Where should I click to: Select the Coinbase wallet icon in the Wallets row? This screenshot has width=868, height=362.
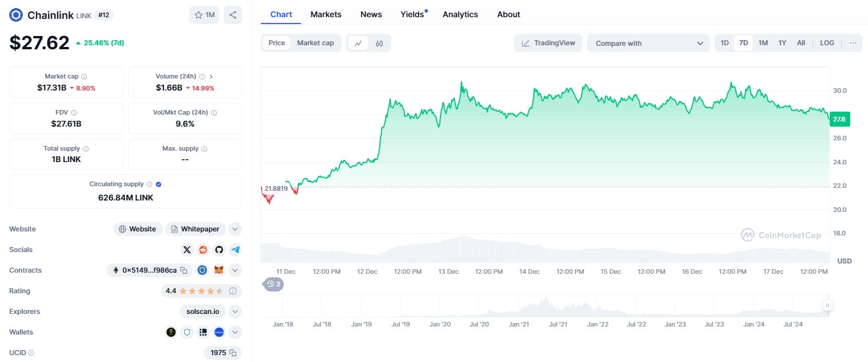pos(219,332)
